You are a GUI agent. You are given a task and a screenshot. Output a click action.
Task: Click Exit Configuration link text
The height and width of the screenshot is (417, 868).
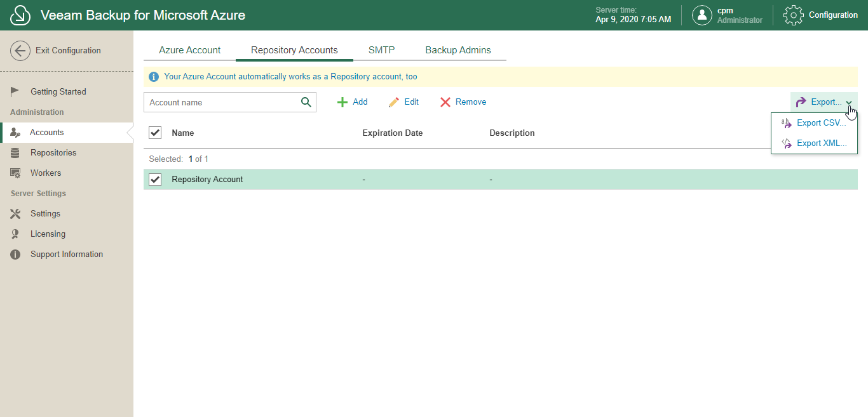[x=68, y=51]
